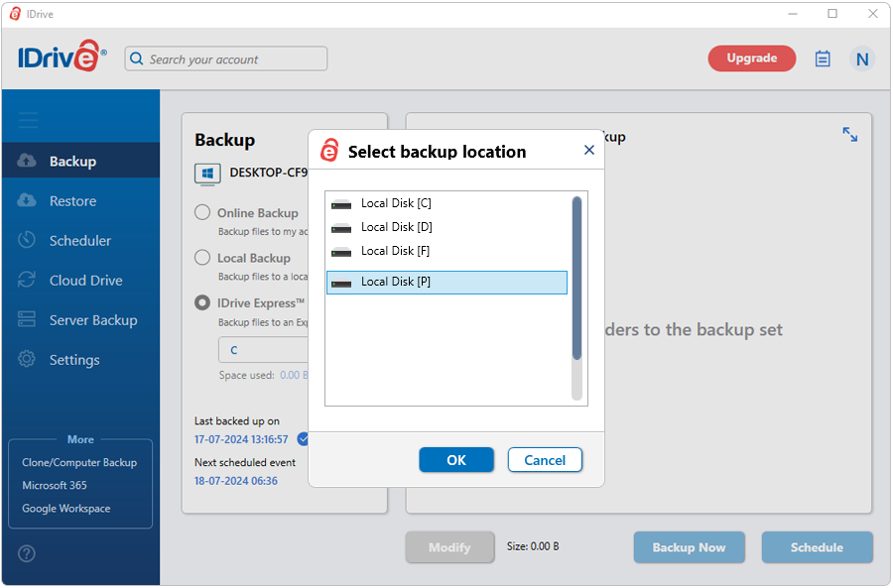
Task: Cancel the backup location dialog
Action: point(545,460)
